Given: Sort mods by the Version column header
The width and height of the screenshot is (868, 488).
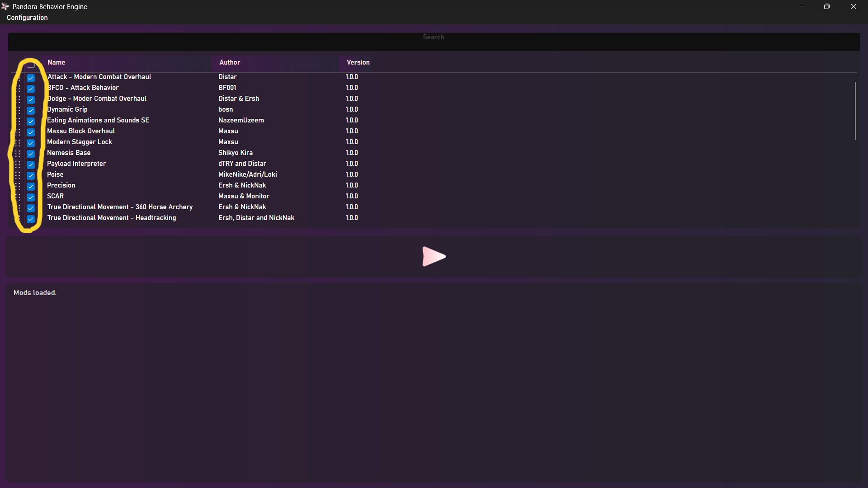Looking at the screenshot, I should pyautogui.click(x=358, y=62).
